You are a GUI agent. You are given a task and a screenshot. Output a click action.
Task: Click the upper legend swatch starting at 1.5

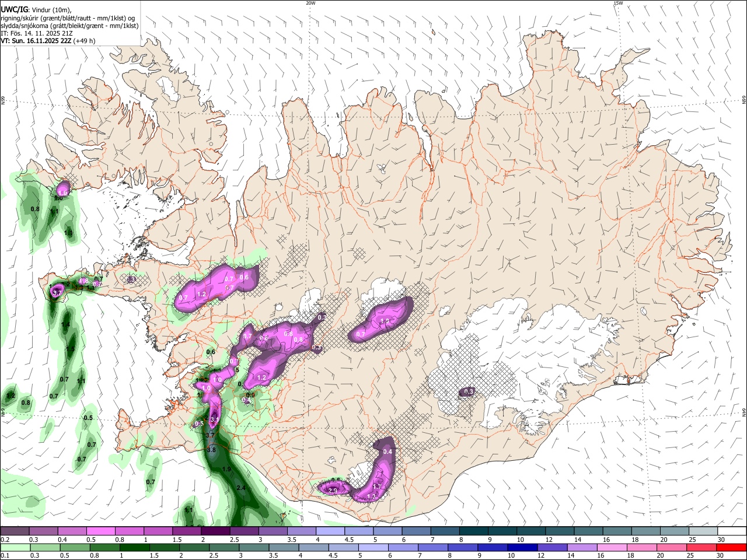tap(186, 531)
